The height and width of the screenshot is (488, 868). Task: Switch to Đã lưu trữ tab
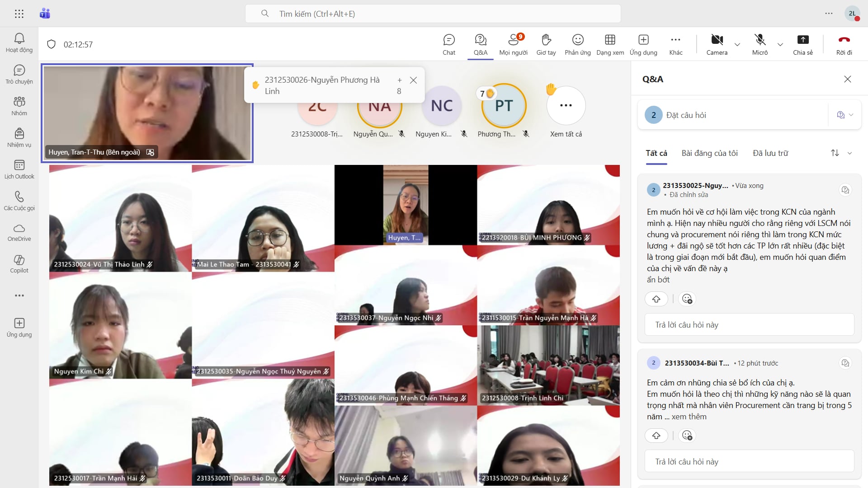(x=770, y=153)
